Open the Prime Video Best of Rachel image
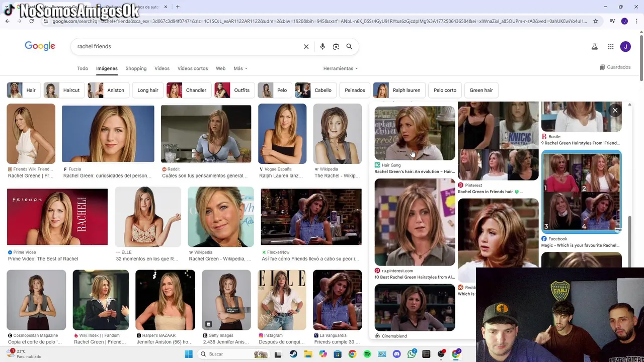This screenshot has height=362, width=644. [x=57, y=217]
